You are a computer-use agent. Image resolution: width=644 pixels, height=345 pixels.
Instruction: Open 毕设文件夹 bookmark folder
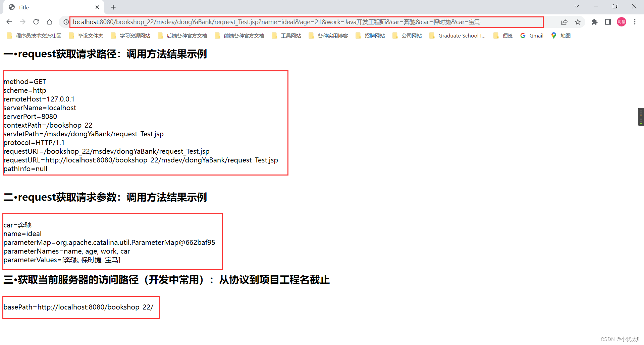point(86,36)
